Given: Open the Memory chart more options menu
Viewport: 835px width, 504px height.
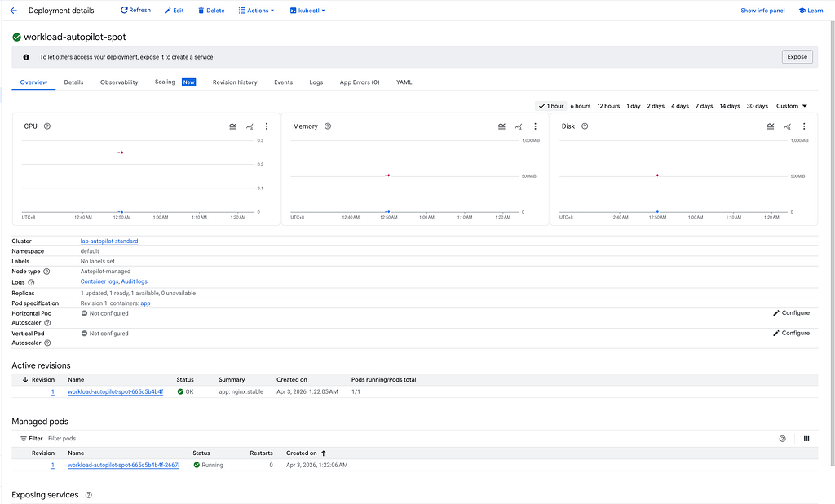Looking at the screenshot, I should click(535, 126).
